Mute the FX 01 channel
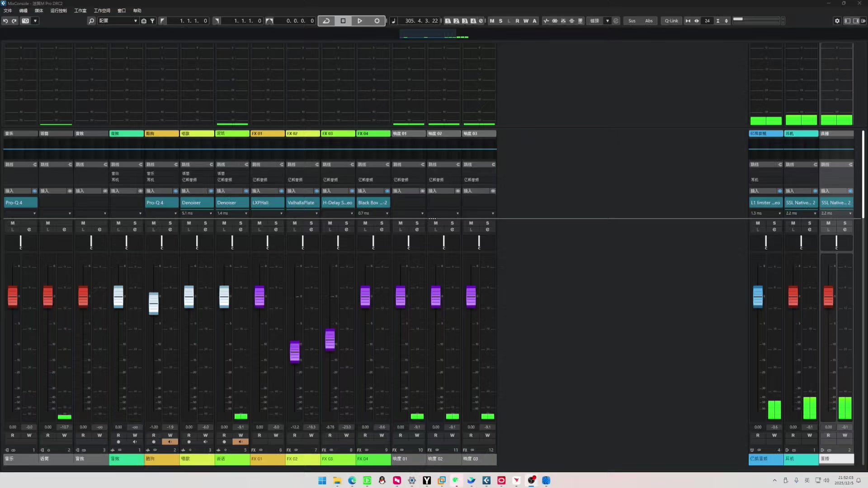The width and height of the screenshot is (868, 488). click(259, 223)
